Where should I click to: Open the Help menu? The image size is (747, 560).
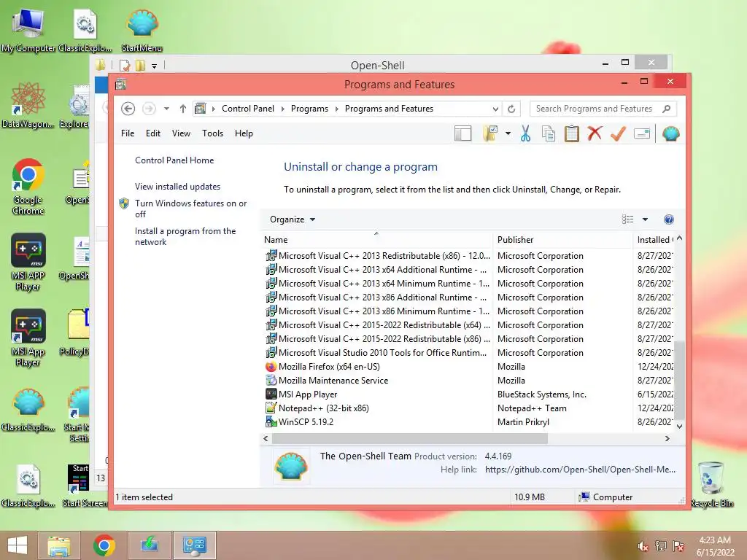pyautogui.click(x=244, y=133)
